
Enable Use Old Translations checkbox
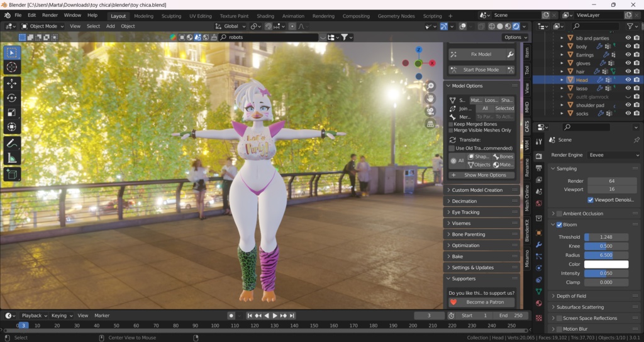pos(452,148)
